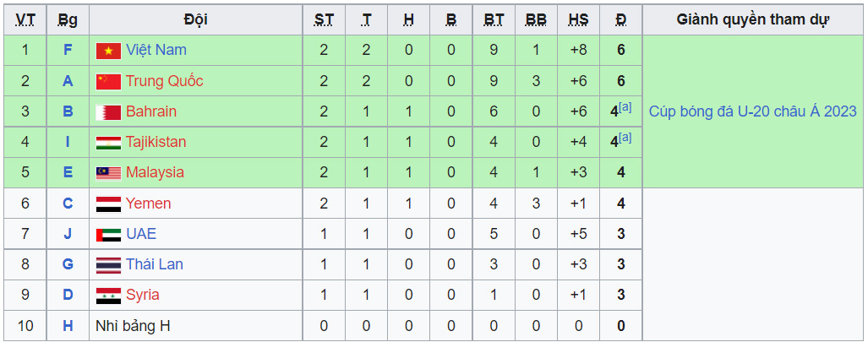Open the Thái Lan team link
Screen dimensions: 868x342
[154, 264]
